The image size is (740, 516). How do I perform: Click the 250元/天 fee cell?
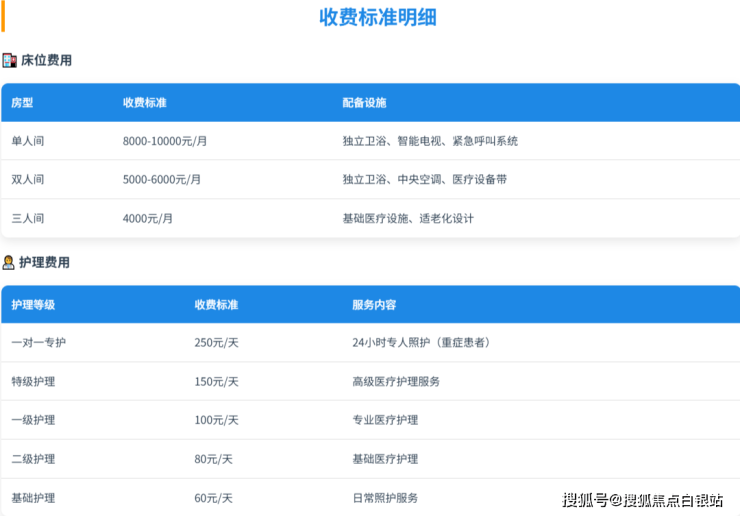[216, 343]
